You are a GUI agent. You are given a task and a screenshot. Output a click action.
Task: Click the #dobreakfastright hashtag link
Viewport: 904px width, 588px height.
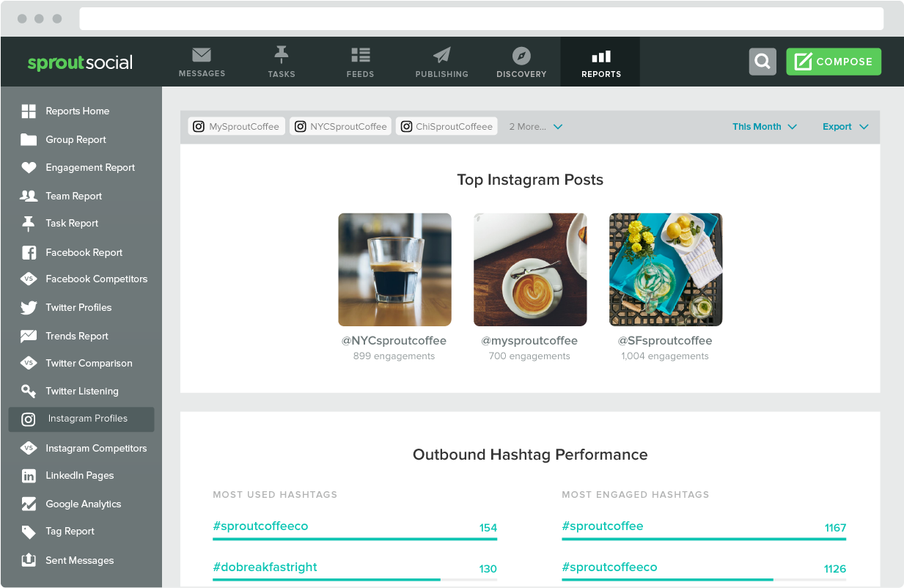point(265,567)
